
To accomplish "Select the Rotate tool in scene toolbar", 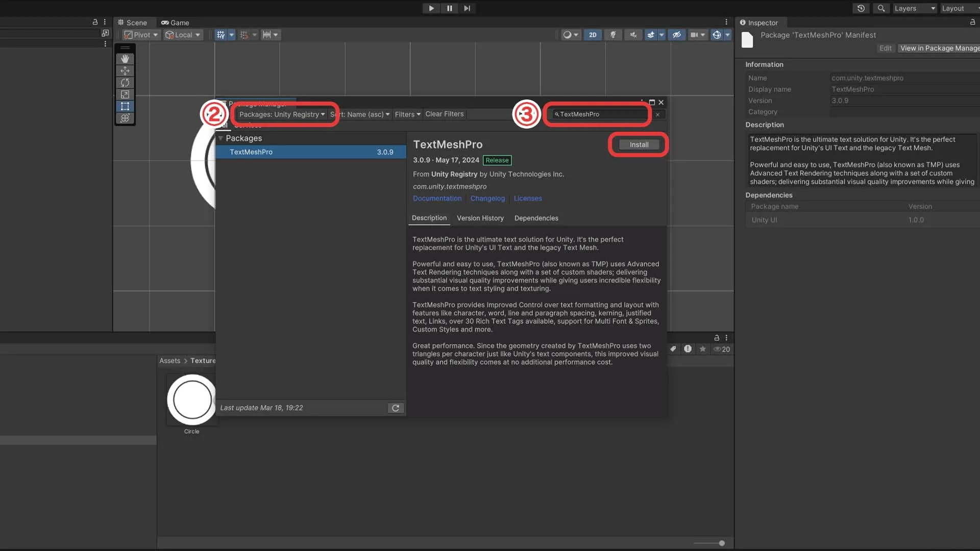I will [x=125, y=83].
